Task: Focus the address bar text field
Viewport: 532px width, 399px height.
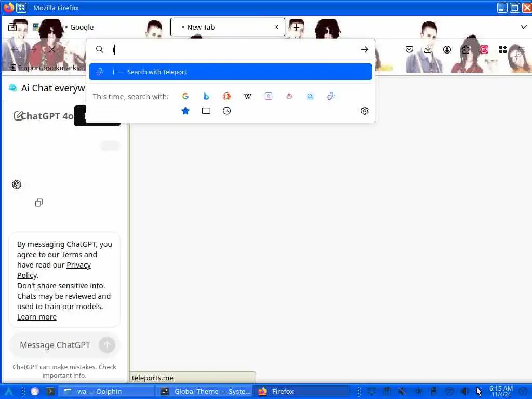Action: (234, 49)
